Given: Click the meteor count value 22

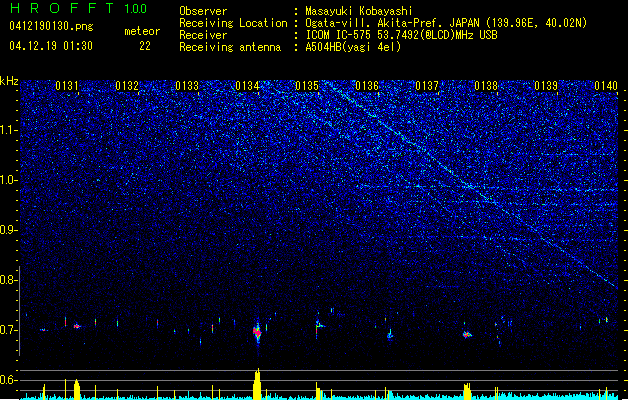Looking at the screenshot, I should pos(145,46).
